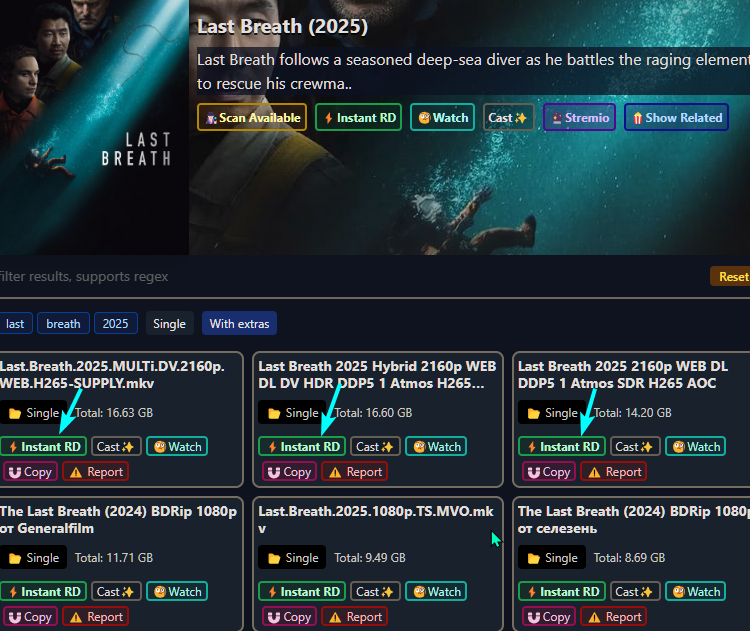
Task: Instant RD for BDRip Generalfilm torrent
Action: [44, 591]
